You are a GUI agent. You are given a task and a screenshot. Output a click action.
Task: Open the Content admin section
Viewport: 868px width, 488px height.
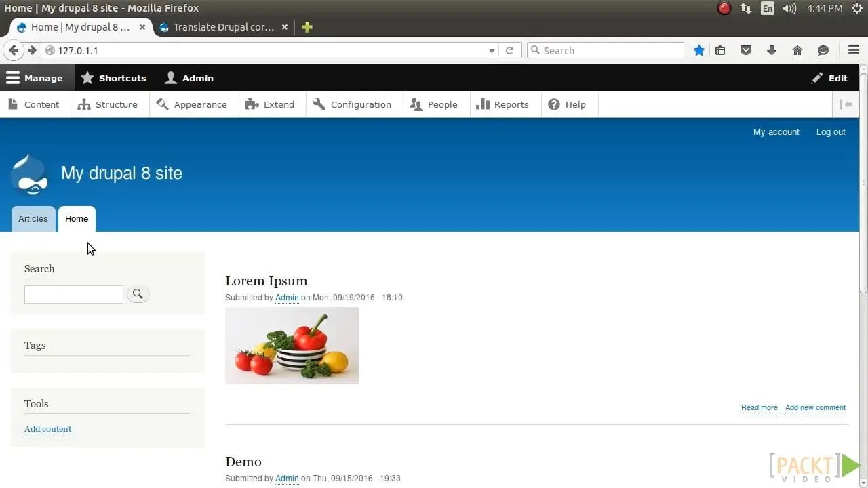pyautogui.click(x=34, y=104)
